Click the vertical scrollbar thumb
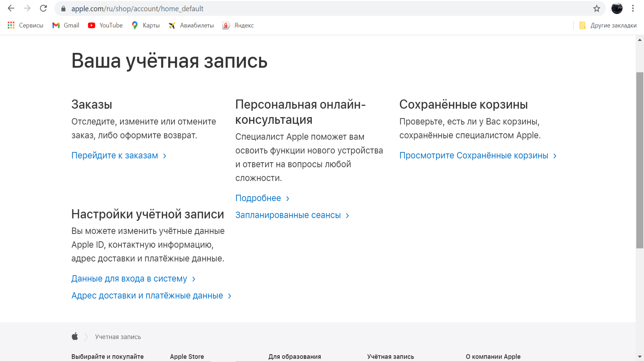The width and height of the screenshot is (644, 362). (640, 160)
